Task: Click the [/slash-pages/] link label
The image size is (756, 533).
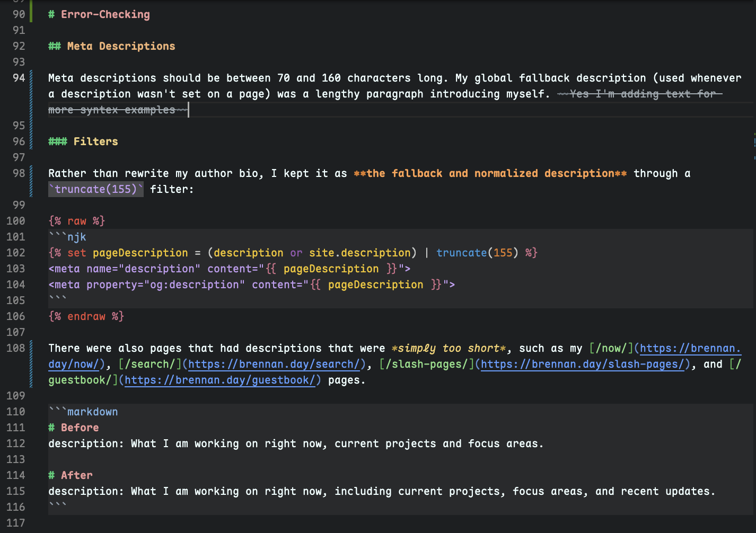Action: (x=427, y=364)
